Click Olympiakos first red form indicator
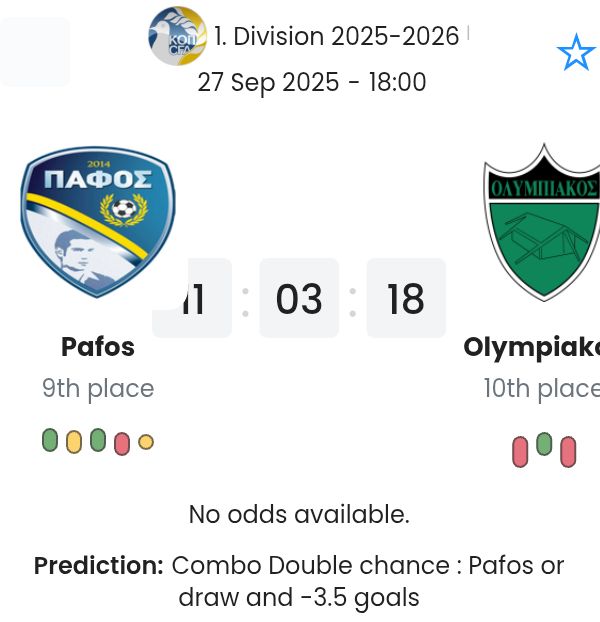This screenshot has width=600, height=622. coord(520,452)
